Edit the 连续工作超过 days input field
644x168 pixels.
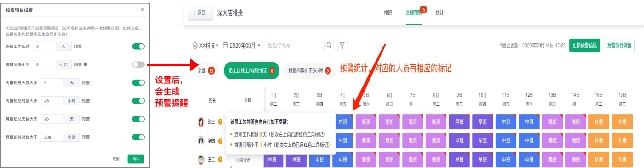44,46
